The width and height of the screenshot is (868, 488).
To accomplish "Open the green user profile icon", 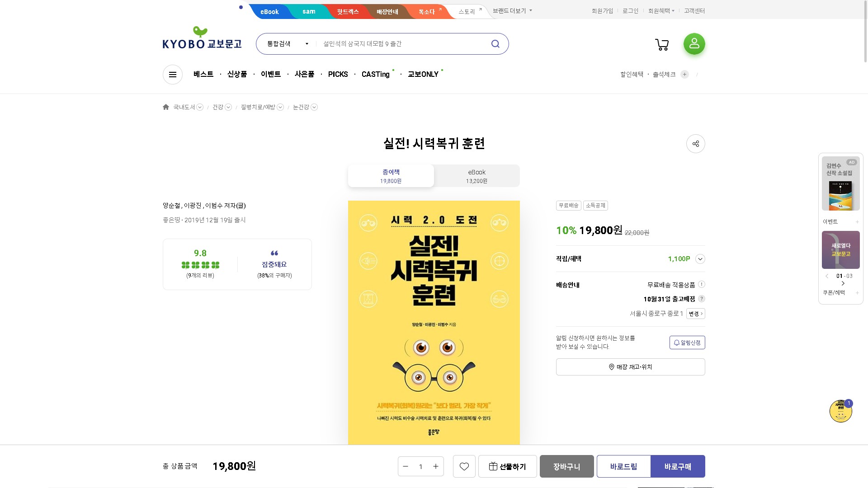I will point(694,44).
